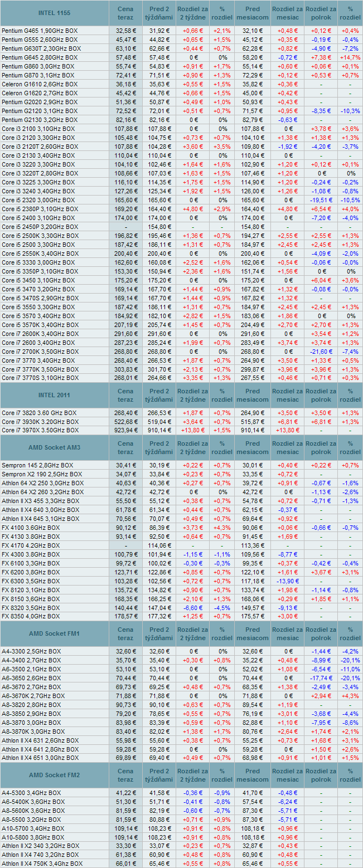Screen dimensions: 363x868
Task: Select A10-5800 3,8GHz BOX row name
Action: click(33, 837)
